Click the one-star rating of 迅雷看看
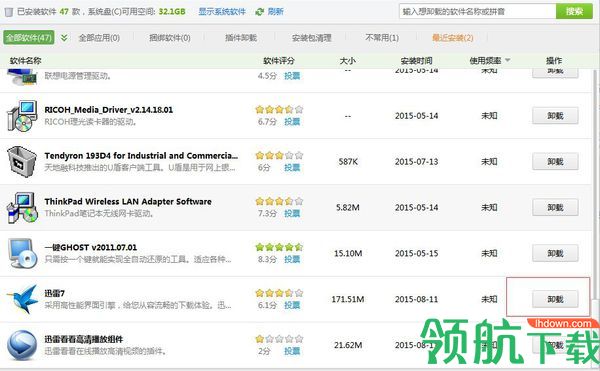Image resolution: width=600 pixels, height=371 pixels. pos(279,339)
